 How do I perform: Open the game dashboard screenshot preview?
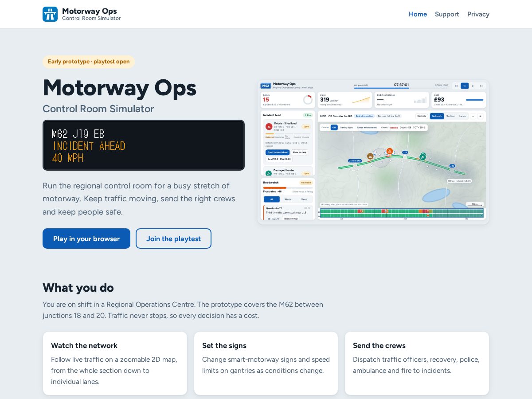point(373,152)
